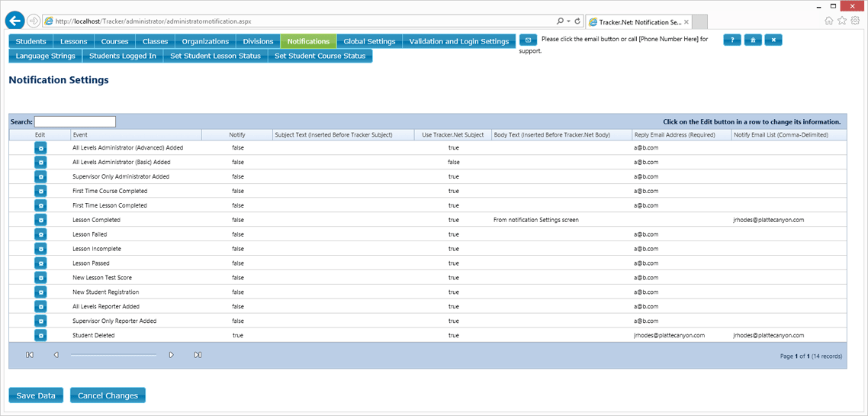Open the Global Settings tab
This screenshot has width=868, height=416.
pos(369,41)
